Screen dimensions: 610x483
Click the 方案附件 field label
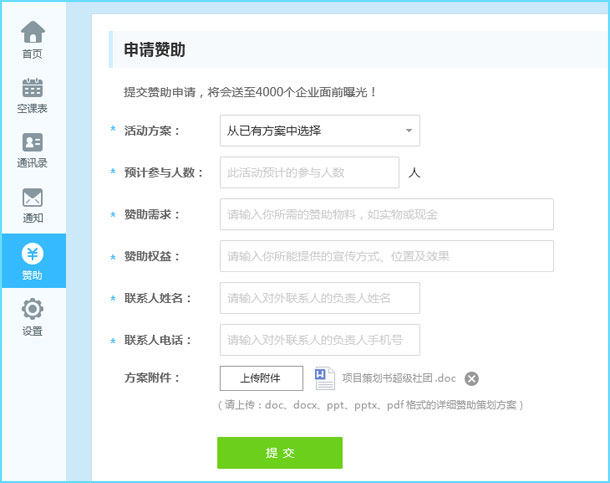pyautogui.click(x=152, y=378)
